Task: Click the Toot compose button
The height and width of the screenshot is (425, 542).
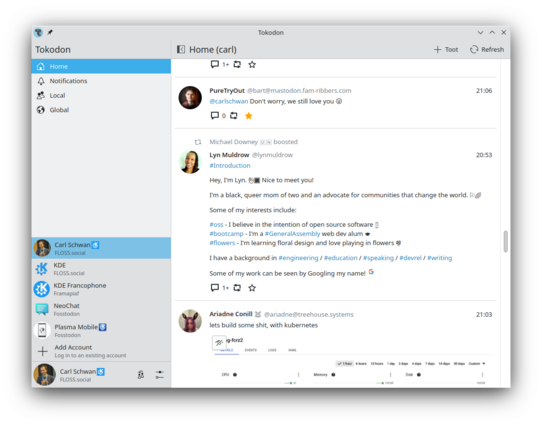Action: [446, 49]
